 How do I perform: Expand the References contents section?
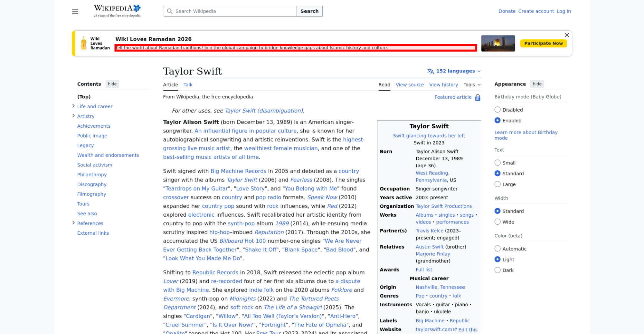(73, 223)
